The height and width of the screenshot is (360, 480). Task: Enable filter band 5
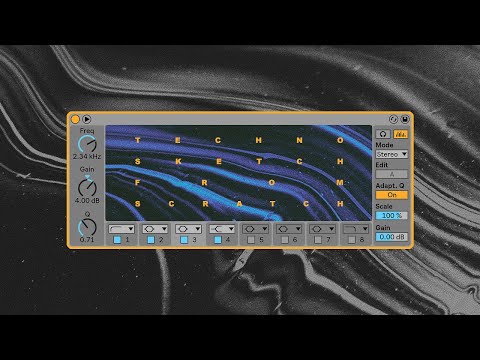[x=251, y=240]
